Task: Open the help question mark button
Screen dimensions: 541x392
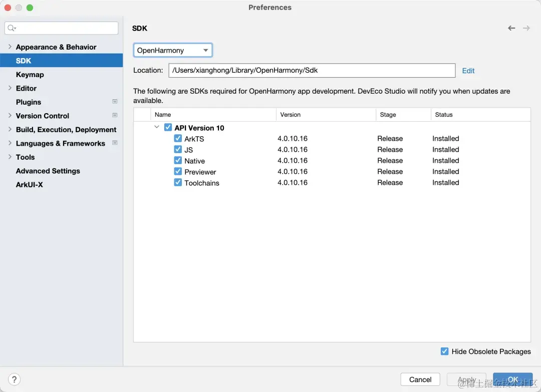Action: click(x=14, y=379)
